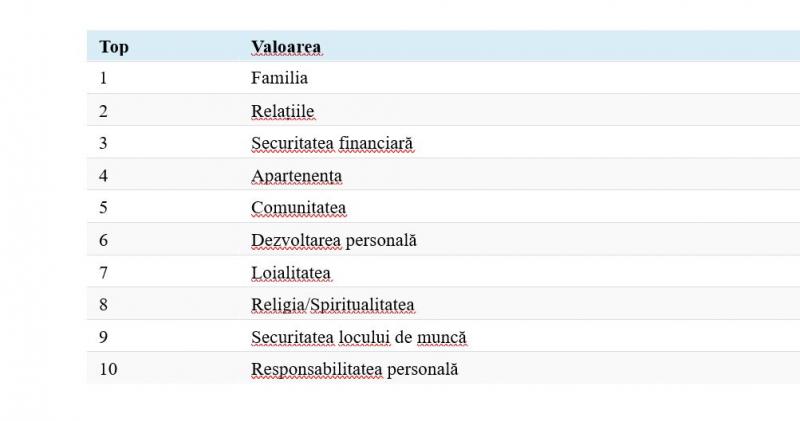Select the word "Familia" in row 1
The image size is (800, 421).
(279, 78)
